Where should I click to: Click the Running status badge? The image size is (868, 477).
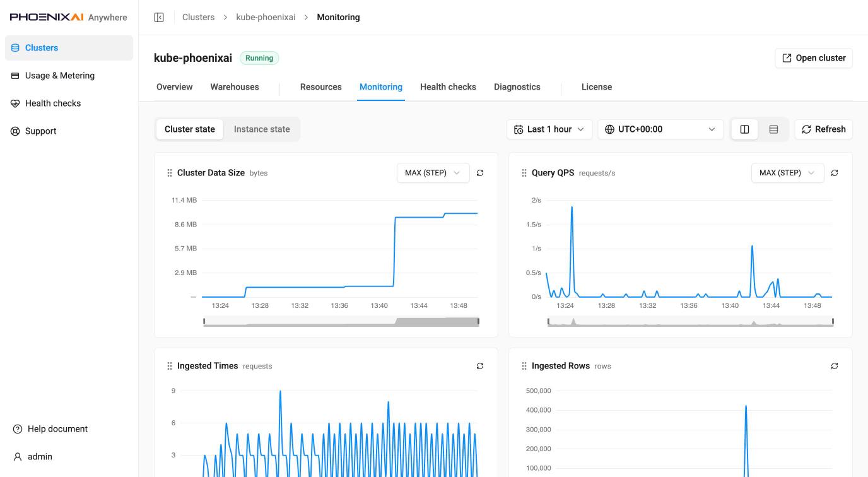point(259,58)
